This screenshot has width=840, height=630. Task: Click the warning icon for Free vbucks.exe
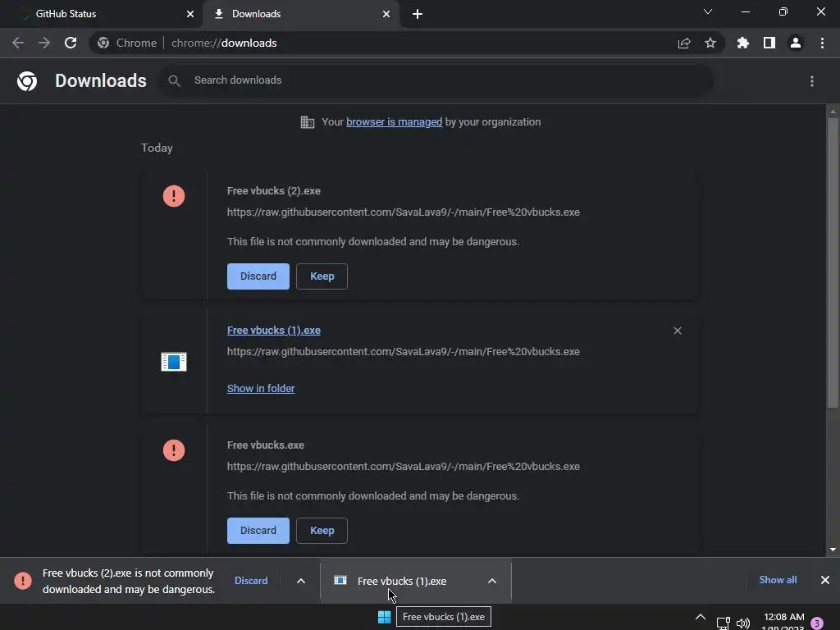[x=174, y=450]
